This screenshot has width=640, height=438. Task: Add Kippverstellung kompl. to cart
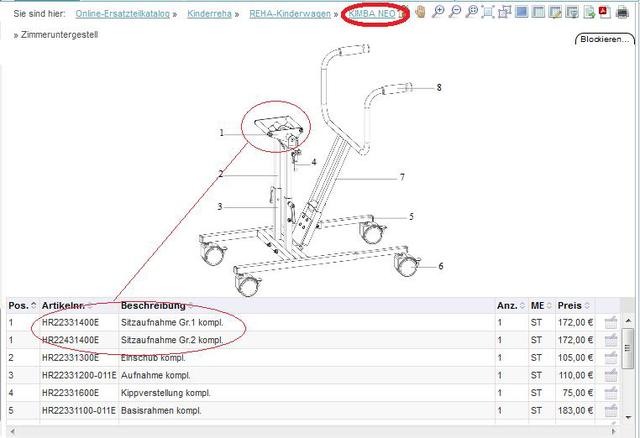[x=611, y=393]
